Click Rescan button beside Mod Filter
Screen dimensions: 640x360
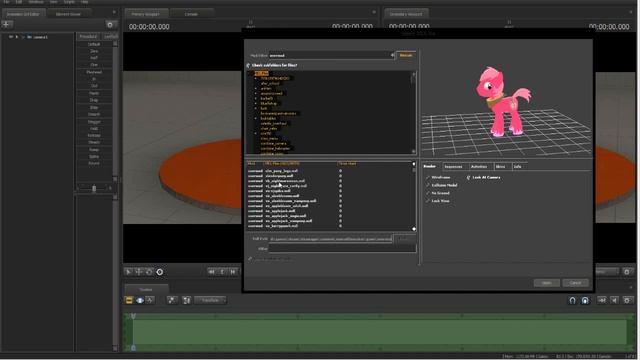coord(406,55)
